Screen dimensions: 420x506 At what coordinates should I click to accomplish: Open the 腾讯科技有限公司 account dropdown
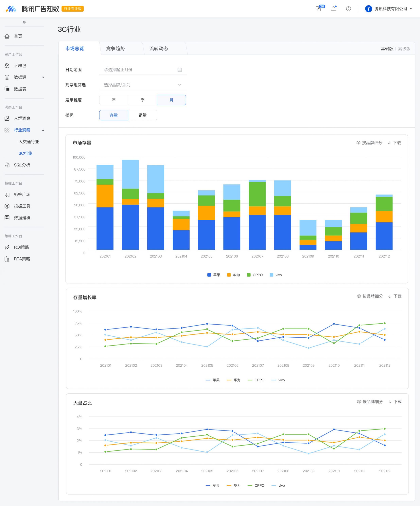coord(388,9)
